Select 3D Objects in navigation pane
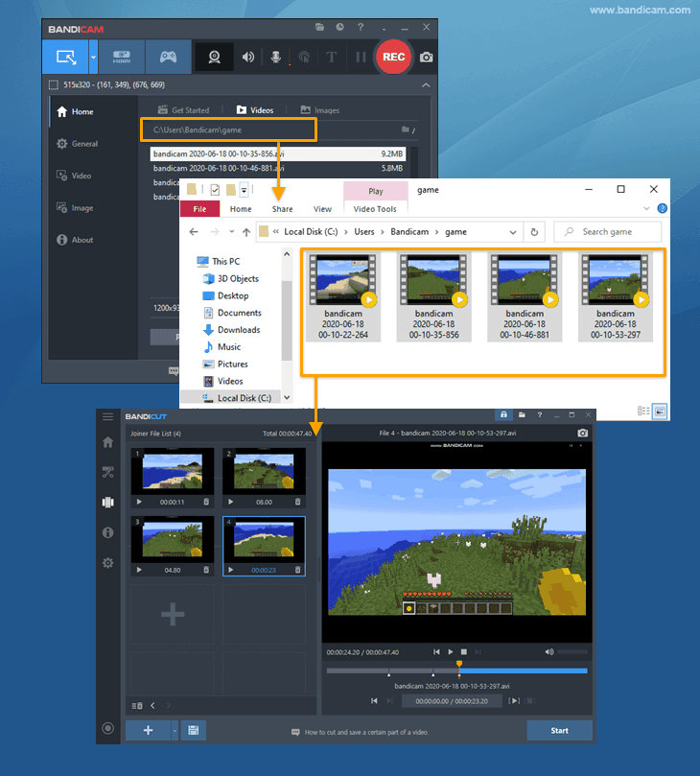This screenshot has height=776, width=700. 230,278
